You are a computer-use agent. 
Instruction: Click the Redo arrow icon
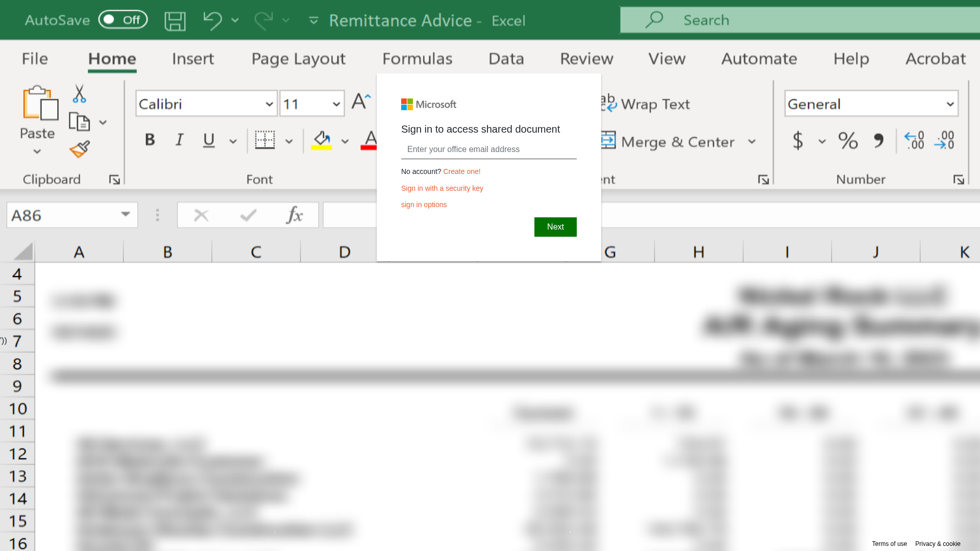tap(263, 21)
